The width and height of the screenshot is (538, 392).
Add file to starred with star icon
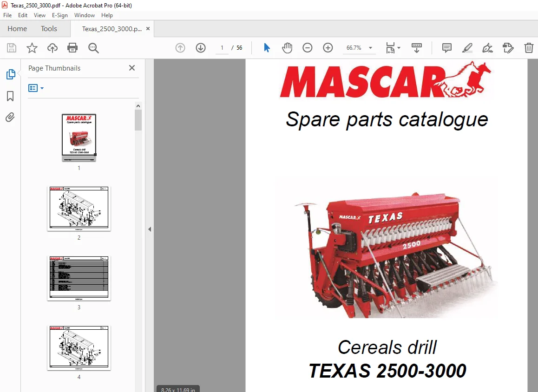(x=32, y=48)
